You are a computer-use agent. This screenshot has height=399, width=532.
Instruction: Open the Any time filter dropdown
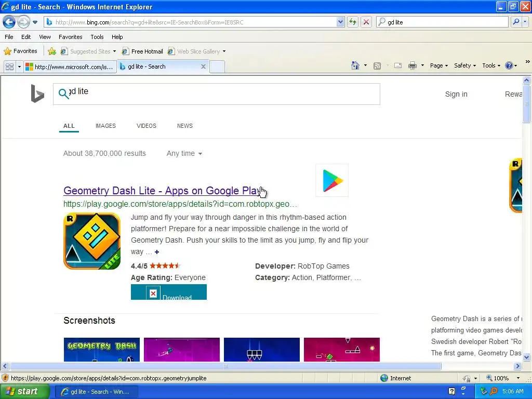(x=184, y=153)
